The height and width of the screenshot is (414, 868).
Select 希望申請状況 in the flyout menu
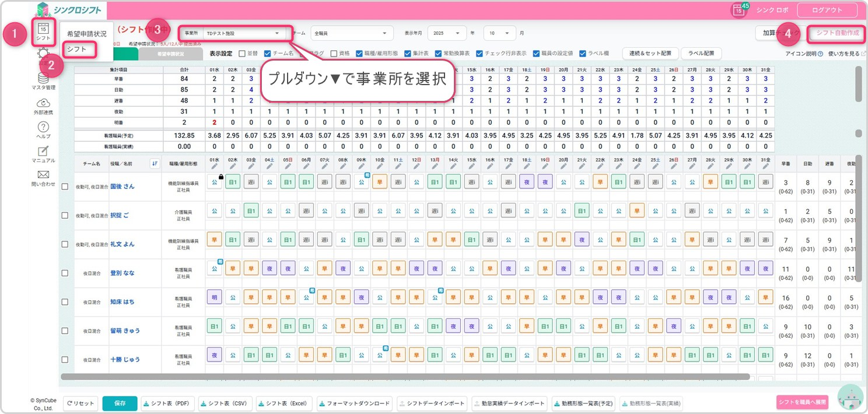[86, 34]
